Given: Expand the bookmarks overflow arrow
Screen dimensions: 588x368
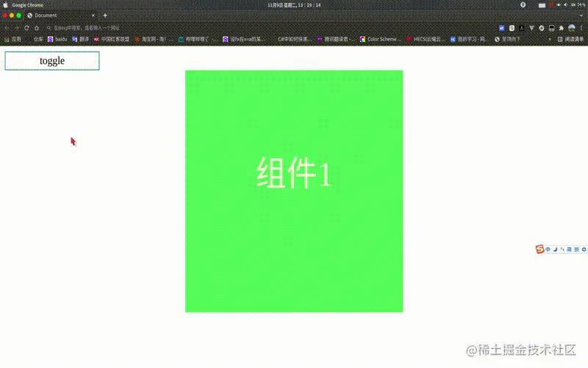Looking at the screenshot, I should click(x=550, y=39).
